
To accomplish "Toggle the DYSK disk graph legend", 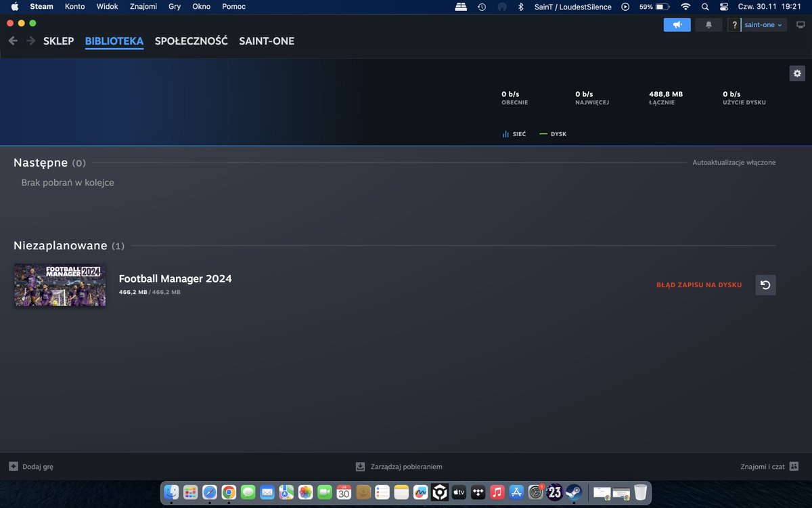I will [x=553, y=134].
